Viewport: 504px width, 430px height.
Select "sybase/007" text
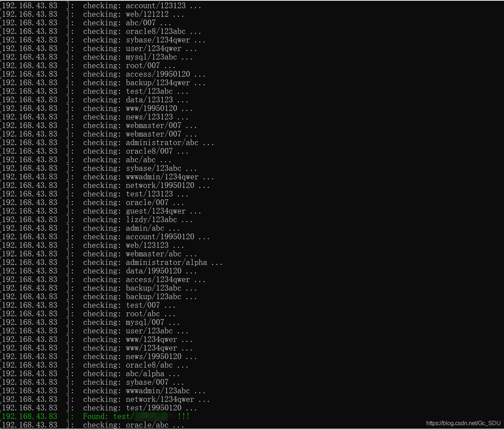(x=147, y=382)
